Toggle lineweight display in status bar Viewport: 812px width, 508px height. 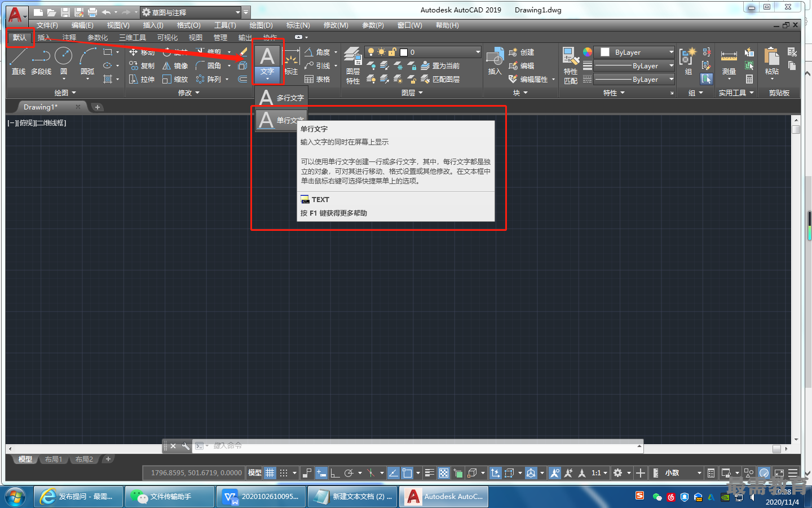(429, 473)
